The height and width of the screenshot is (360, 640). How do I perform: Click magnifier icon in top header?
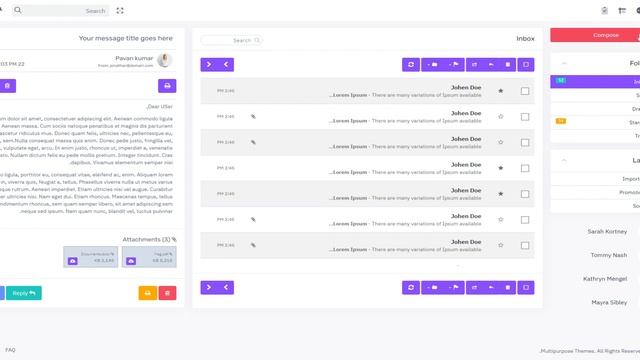(18, 10)
